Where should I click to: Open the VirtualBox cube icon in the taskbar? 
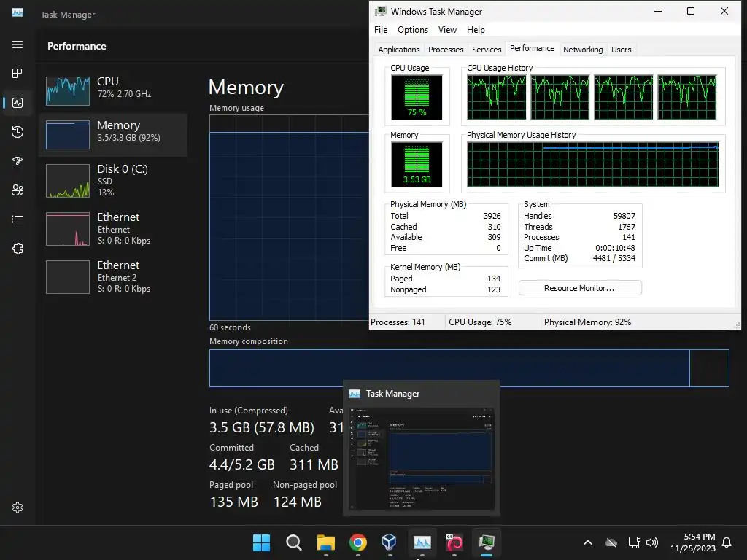click(390, 542)
